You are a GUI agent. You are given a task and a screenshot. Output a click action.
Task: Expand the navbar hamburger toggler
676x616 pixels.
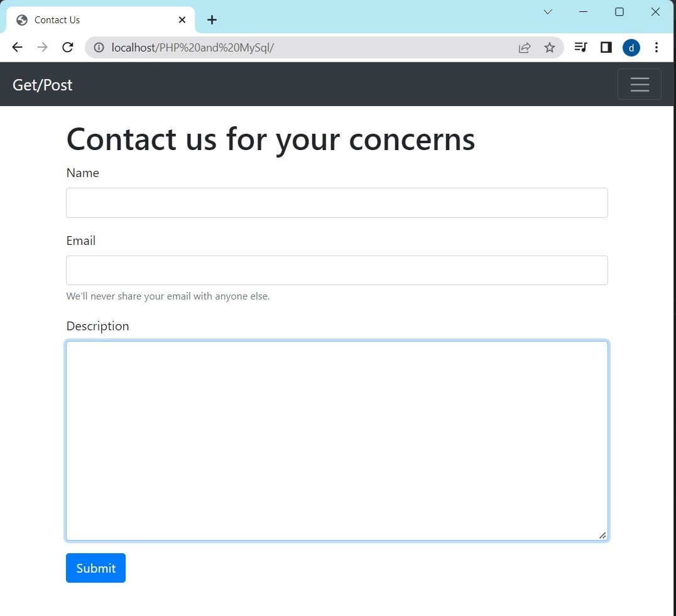[x=640, y=85]
